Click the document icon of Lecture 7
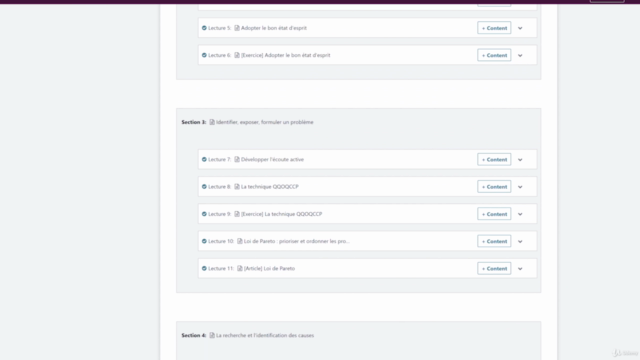Viewport: 640px width, 360px height. coord(237,160)
